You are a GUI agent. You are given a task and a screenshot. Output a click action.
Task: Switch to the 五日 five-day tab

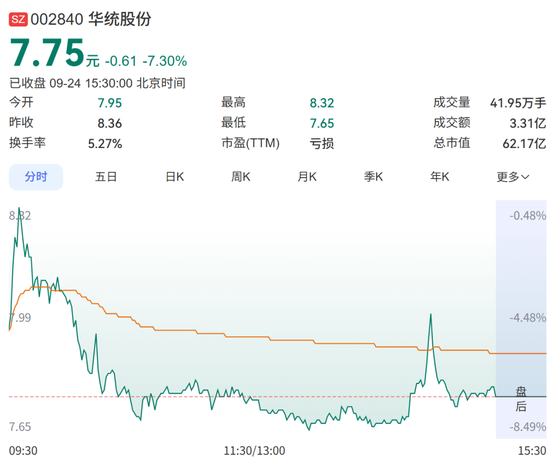click(x=106, y=177)
